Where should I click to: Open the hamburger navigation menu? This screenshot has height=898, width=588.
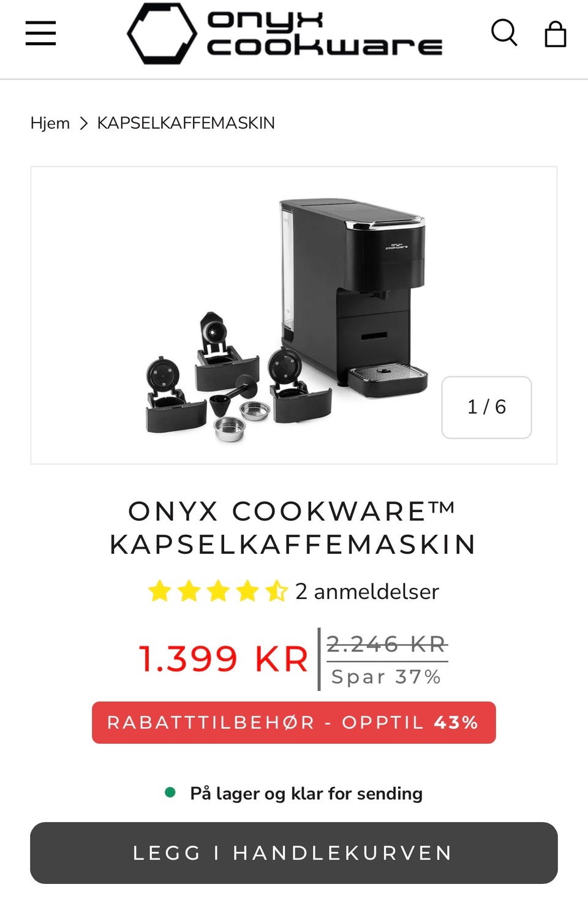coord(40,33)
